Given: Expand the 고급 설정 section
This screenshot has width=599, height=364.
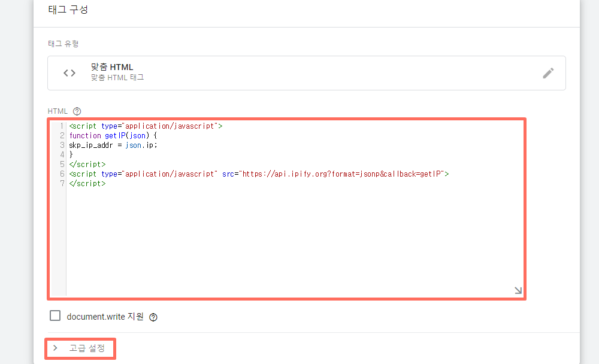Looking at the screenshot, I should [x=80, y=348].
